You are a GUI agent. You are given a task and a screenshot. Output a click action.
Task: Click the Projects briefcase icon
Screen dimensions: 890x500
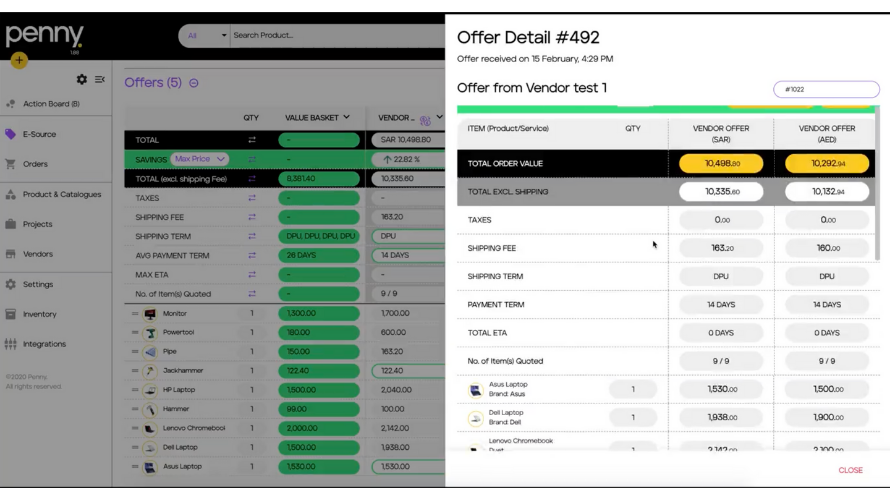[11, 224]
